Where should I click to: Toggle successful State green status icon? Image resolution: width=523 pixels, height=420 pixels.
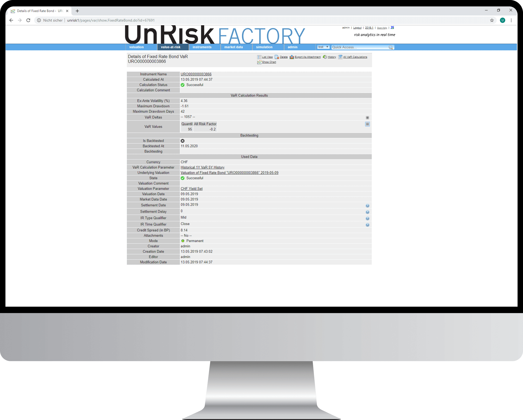click(x=182, y=178)
